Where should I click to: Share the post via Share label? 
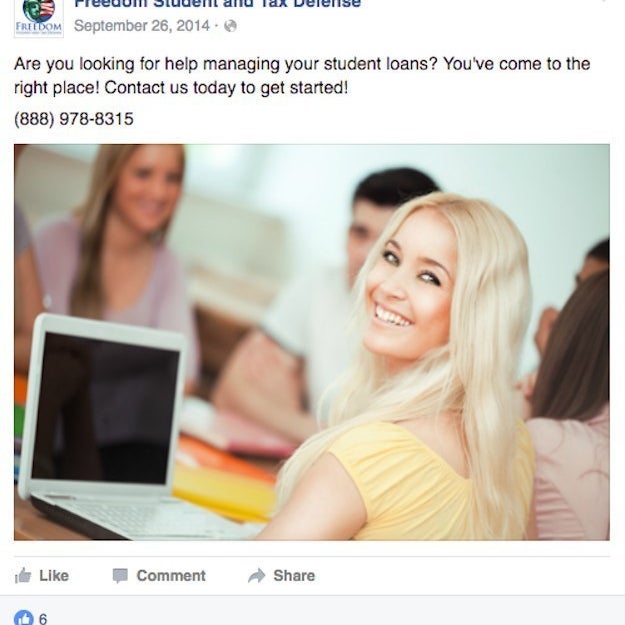pyautogui.click(x=294, y=576)
